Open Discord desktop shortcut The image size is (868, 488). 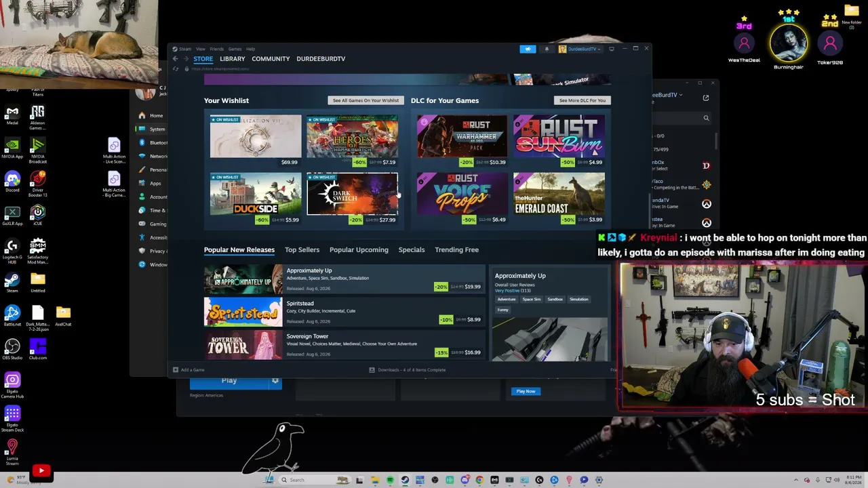(x=12, y=182)
